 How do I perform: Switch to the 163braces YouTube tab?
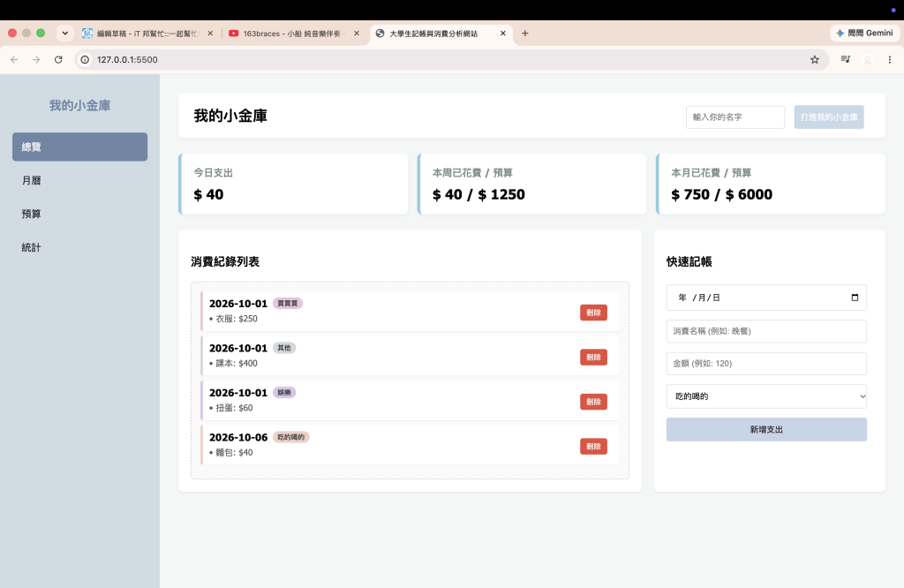tap(295, 34)
